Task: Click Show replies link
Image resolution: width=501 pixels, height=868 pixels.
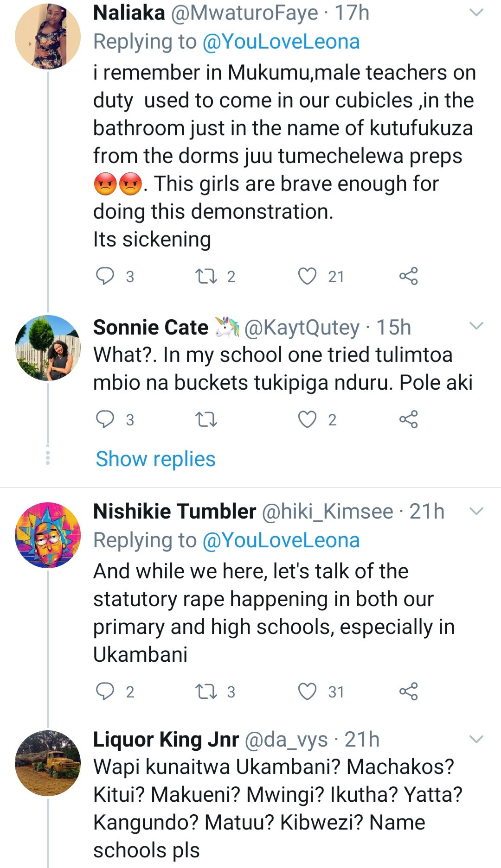Action: [x=155, y=459]
